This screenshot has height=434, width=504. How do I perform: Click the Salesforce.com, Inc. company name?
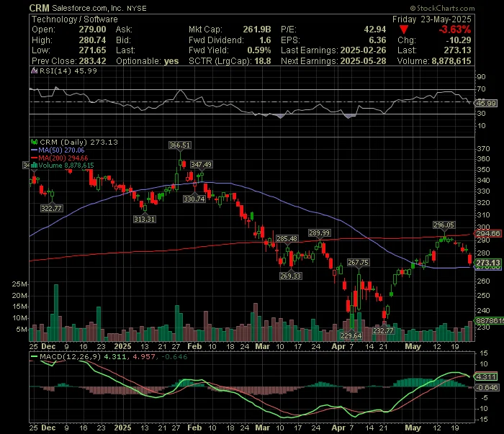click(88, 8)
